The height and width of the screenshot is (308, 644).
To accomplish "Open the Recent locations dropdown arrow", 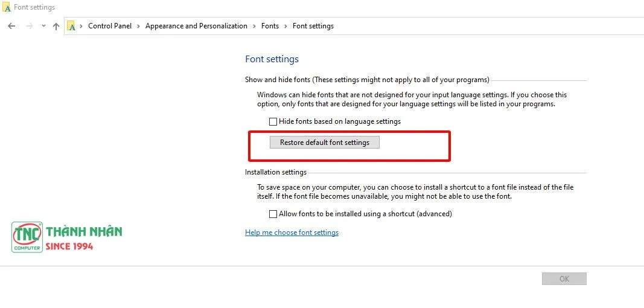I will (43, 26).
